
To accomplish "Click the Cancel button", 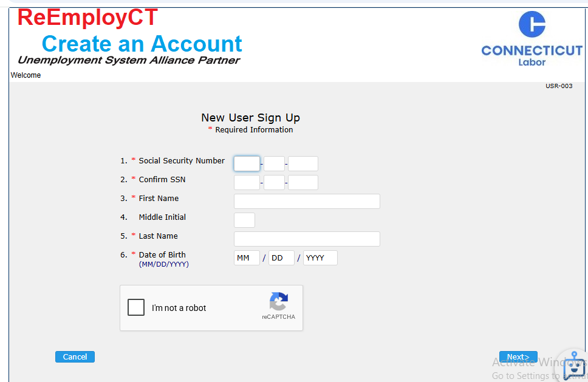I will (x=75, y=356).
